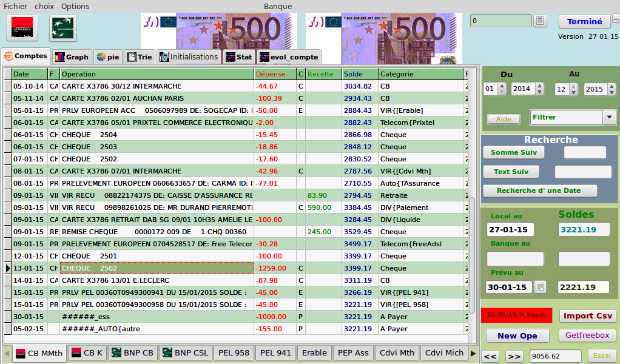Click the red 30-01-15 A Payer indicator
Image resolution: width=620 pixels, height=364 pixels.
[516, 315]
